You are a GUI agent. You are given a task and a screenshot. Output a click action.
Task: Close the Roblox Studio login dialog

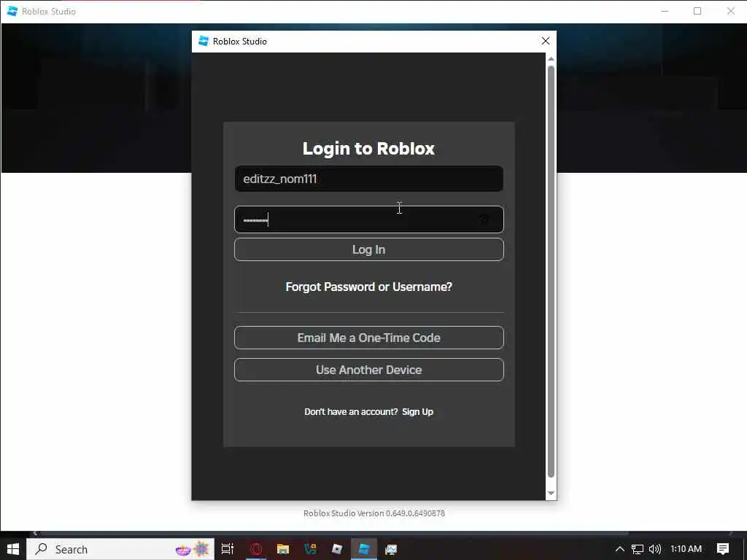pyautogui.click(x=546, y=42)
